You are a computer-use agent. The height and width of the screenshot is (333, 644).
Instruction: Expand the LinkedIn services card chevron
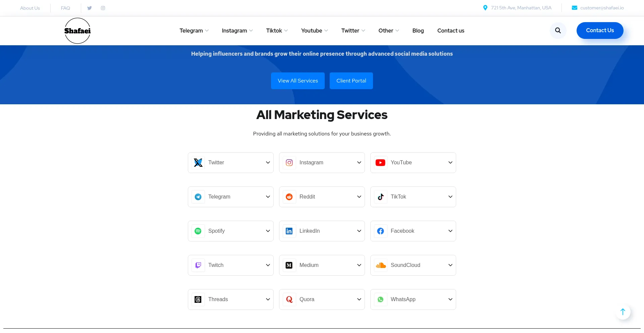[x=359, y=231]
